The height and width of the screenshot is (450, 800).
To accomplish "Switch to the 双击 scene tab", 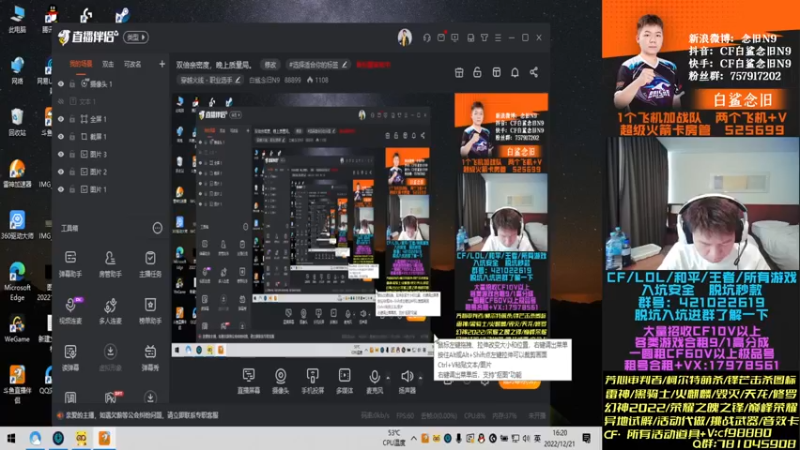I will [x=108, y=64].
